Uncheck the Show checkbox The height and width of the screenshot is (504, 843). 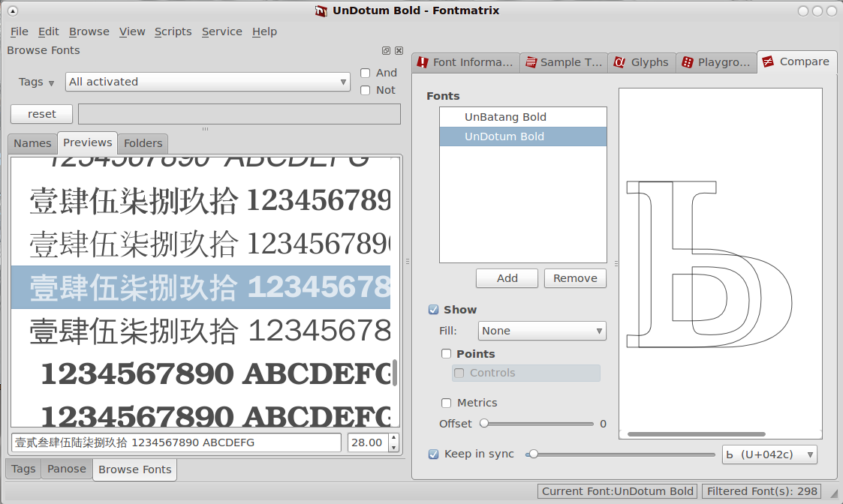pos(433,310)
